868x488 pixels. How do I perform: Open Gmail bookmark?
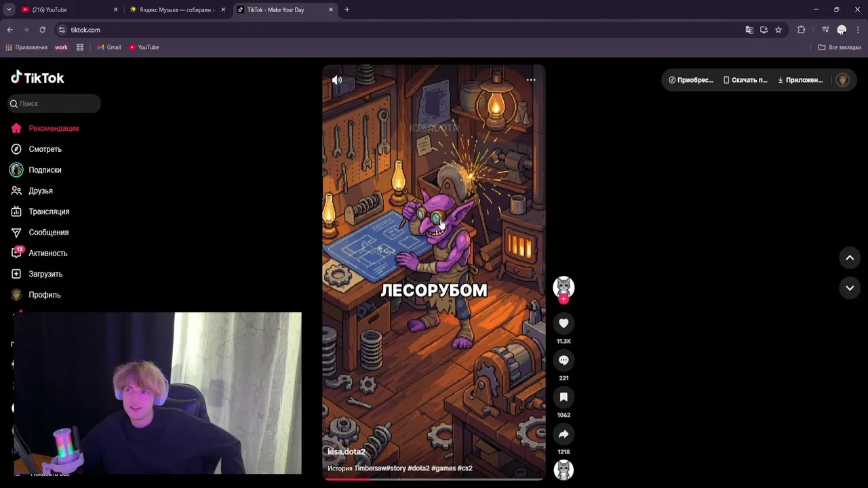pyautogui.click(x=109, y=47)
